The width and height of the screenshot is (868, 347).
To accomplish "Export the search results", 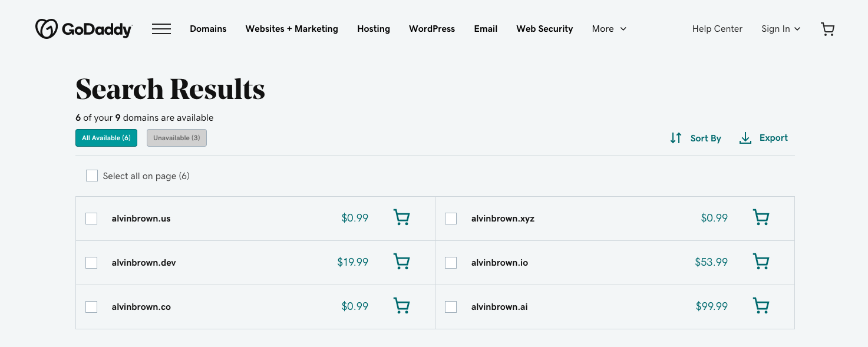I will click(x=763, y=138).
